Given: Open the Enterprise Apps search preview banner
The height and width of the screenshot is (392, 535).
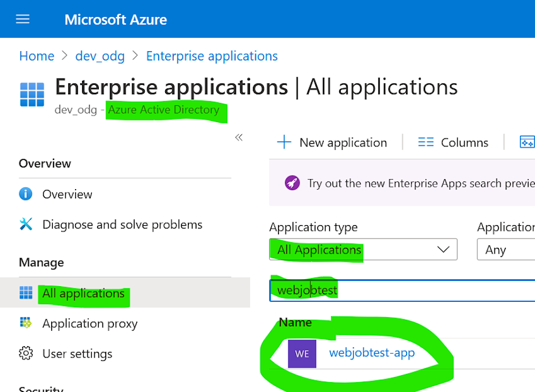Looking at the screenshot, I should coord(402,183).
